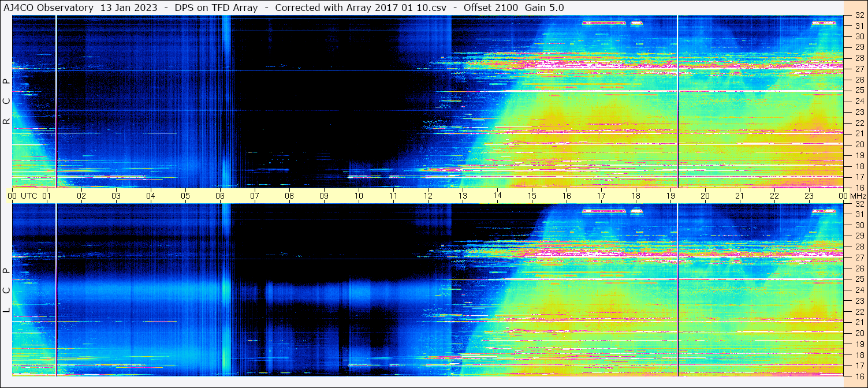Select hour label 22 on time axis

[774, 196]
